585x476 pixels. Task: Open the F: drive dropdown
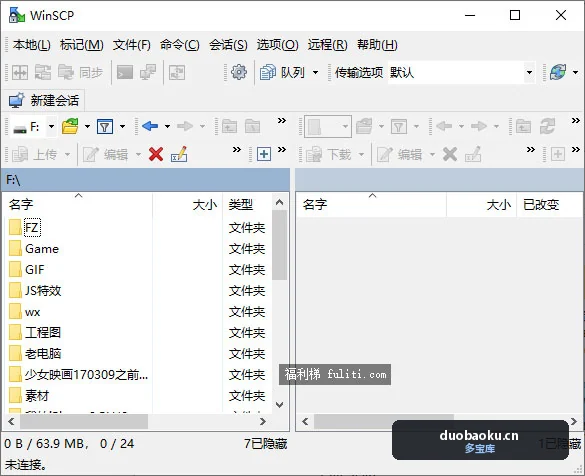(51, 126)
